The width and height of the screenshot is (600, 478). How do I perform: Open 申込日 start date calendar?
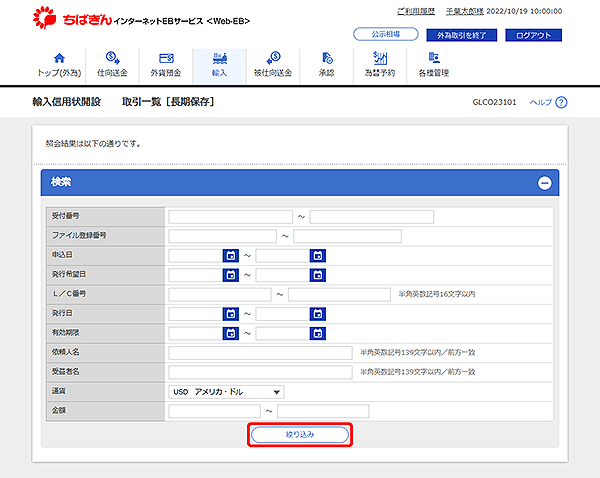(x=231, y=256)
